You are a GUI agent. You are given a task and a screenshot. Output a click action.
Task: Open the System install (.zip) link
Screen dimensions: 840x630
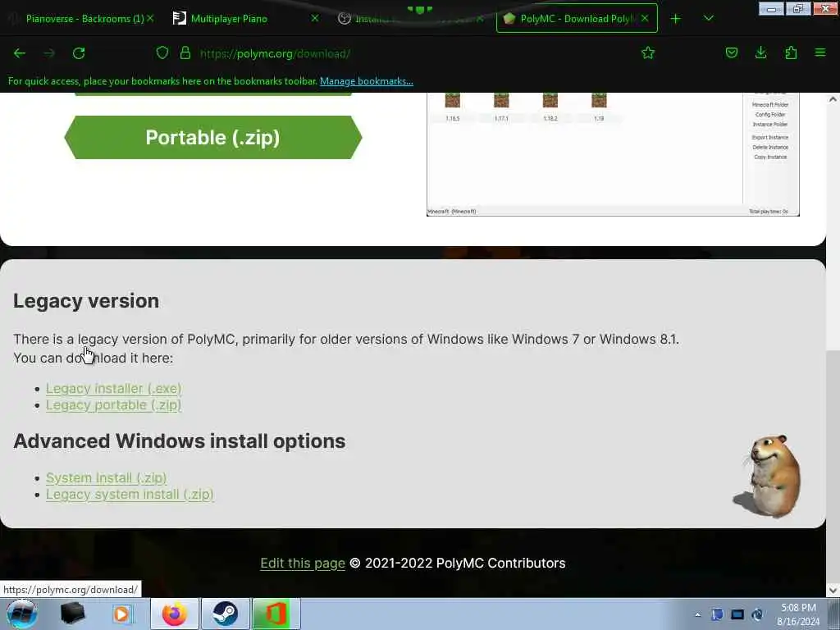tap(106, 478)
